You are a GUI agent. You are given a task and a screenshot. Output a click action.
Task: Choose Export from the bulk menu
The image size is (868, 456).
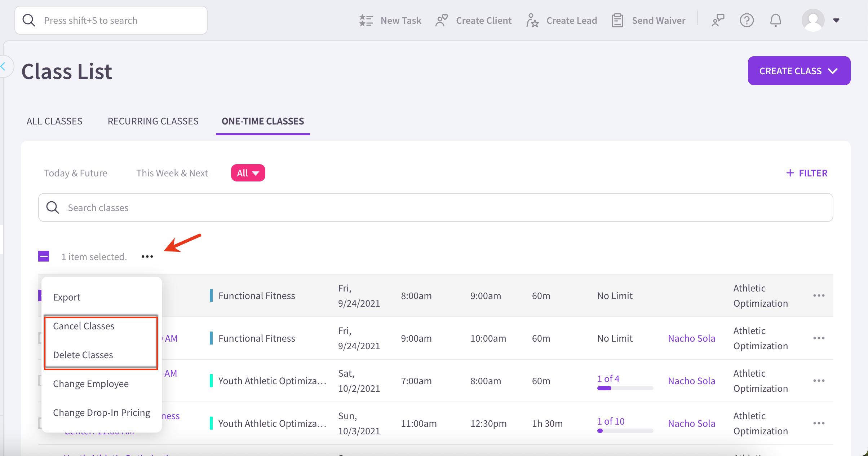pos(66,297)
